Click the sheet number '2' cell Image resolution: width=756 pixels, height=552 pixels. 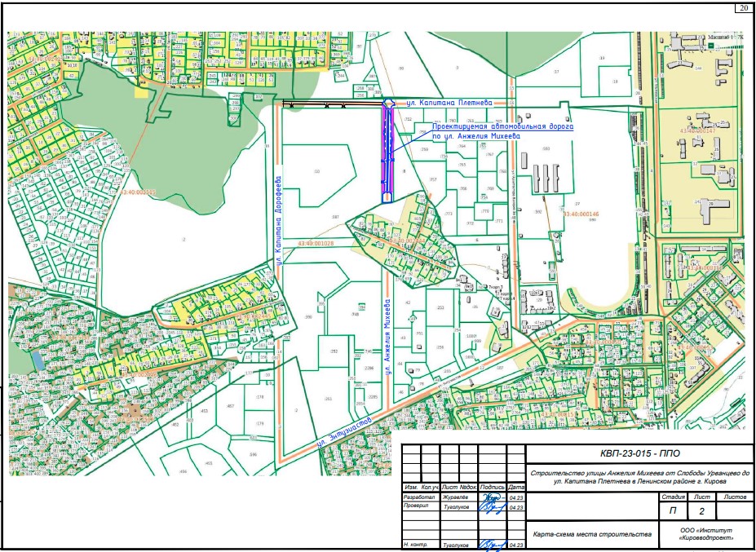click(x=701, y=510)
